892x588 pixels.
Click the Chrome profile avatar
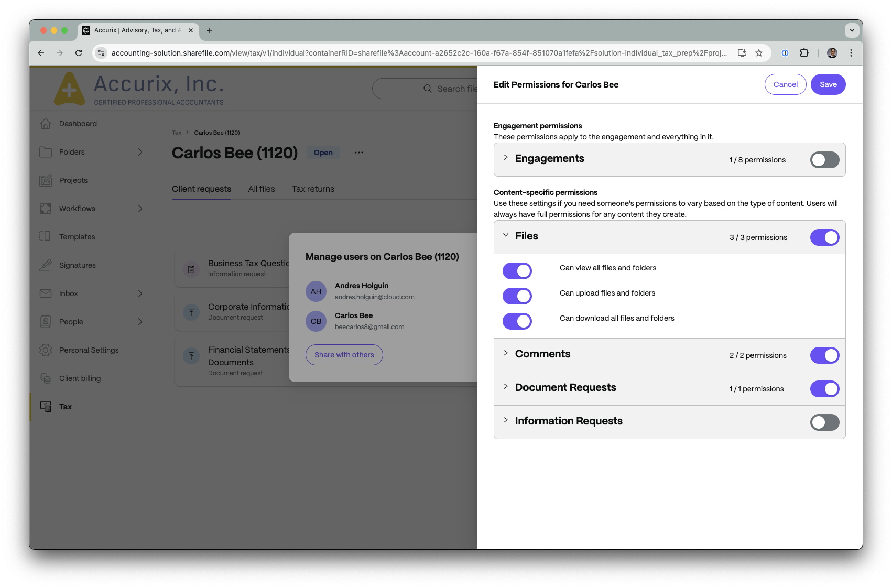tap(832, 53)
